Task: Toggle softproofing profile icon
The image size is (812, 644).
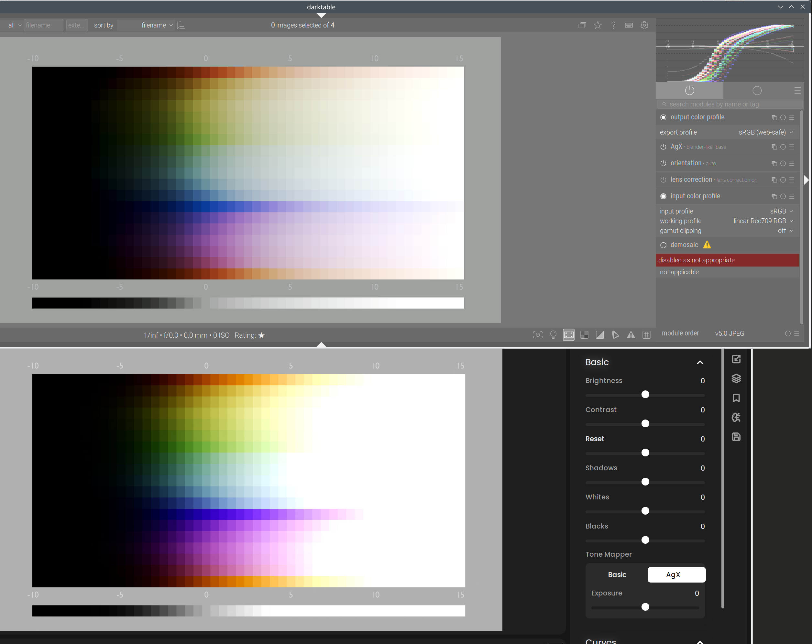Action: (615, 335)
